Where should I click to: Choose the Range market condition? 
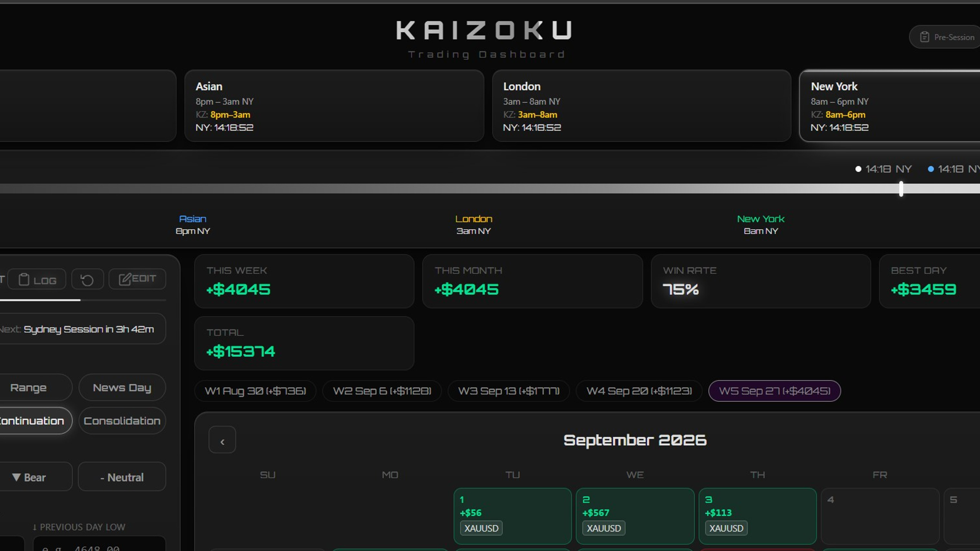[x=33, y=388]
